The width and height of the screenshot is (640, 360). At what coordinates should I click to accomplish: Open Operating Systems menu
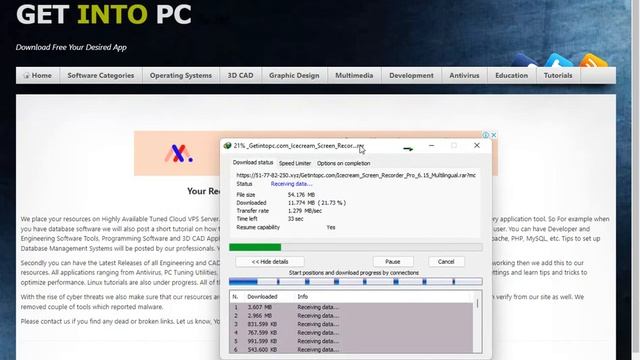coord(181,76)
